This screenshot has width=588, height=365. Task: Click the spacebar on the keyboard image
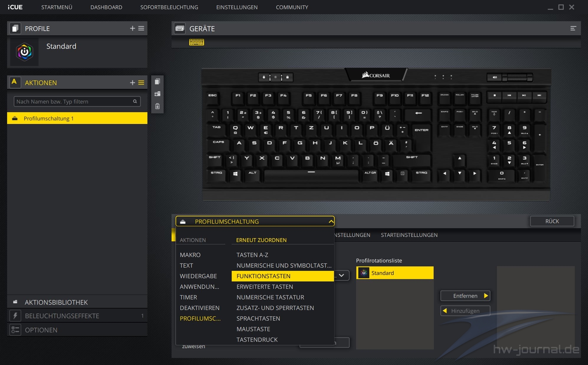pyautogui.click(x=311, y=174)
